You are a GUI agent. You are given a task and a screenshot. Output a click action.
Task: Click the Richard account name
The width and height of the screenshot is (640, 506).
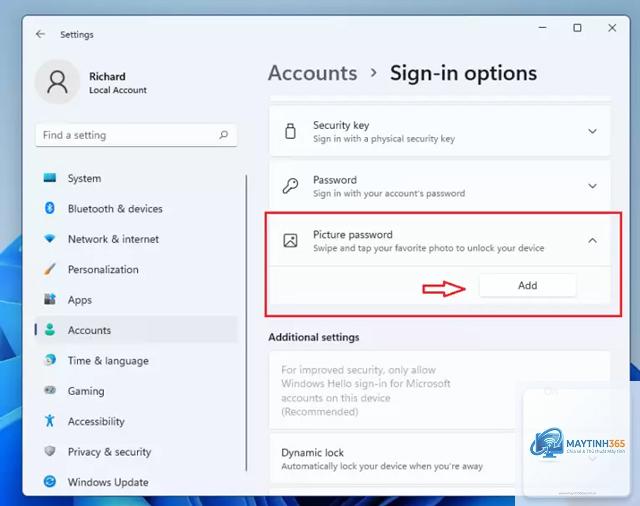point(107,76)
